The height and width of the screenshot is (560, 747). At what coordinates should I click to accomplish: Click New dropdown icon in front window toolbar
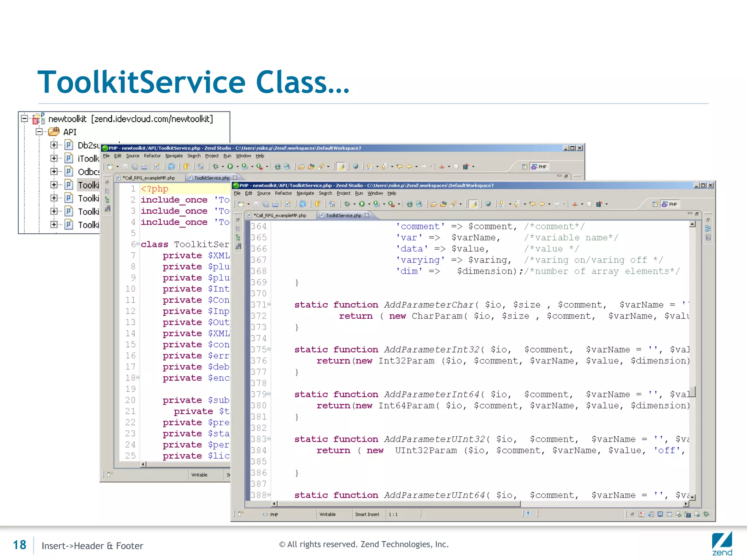click(241, 204)
